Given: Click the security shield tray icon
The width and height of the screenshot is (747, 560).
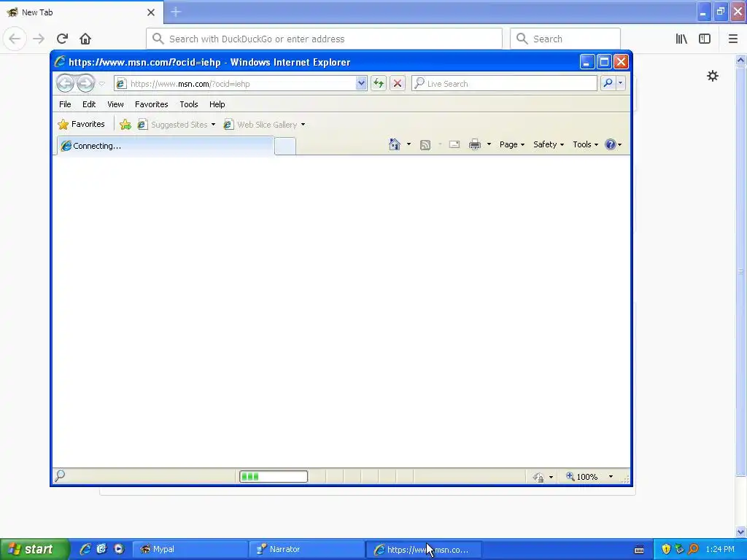Looking at the screenshot, I should (x=666, y=549).
